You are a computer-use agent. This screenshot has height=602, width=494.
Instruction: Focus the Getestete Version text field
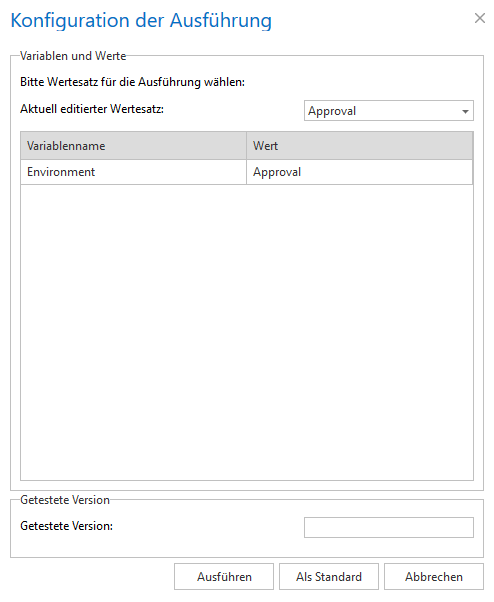388,527
